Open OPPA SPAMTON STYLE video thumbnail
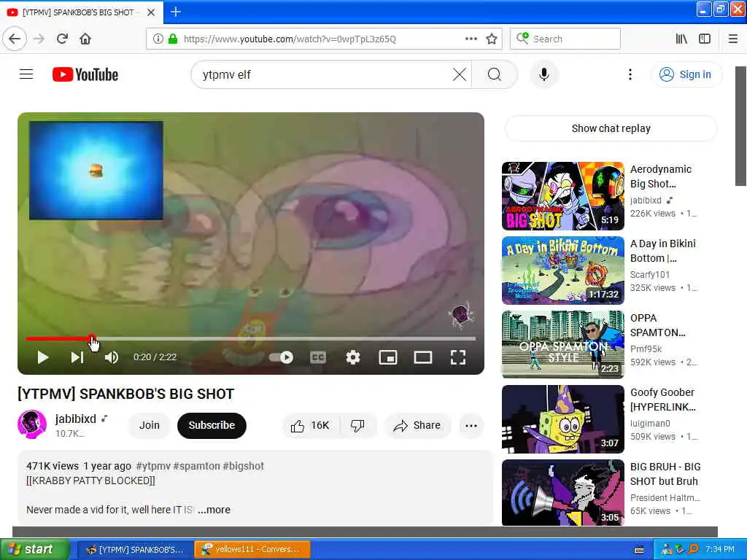This screenshot has height=560, width=747. click(x=562, y=344)
